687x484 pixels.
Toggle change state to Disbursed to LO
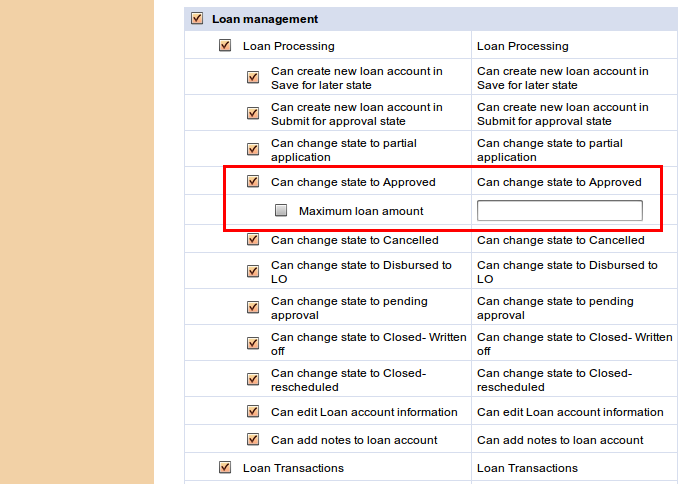(x=253, y=272)
